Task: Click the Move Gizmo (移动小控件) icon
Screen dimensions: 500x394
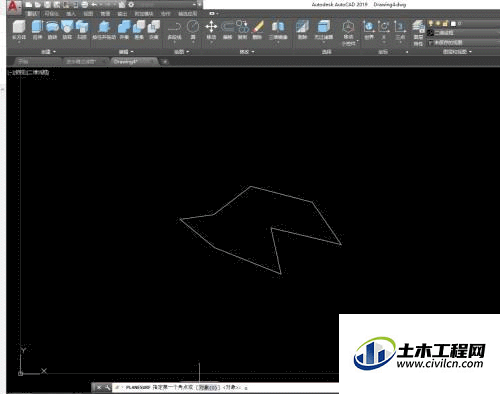Action: tap(348, 32)
